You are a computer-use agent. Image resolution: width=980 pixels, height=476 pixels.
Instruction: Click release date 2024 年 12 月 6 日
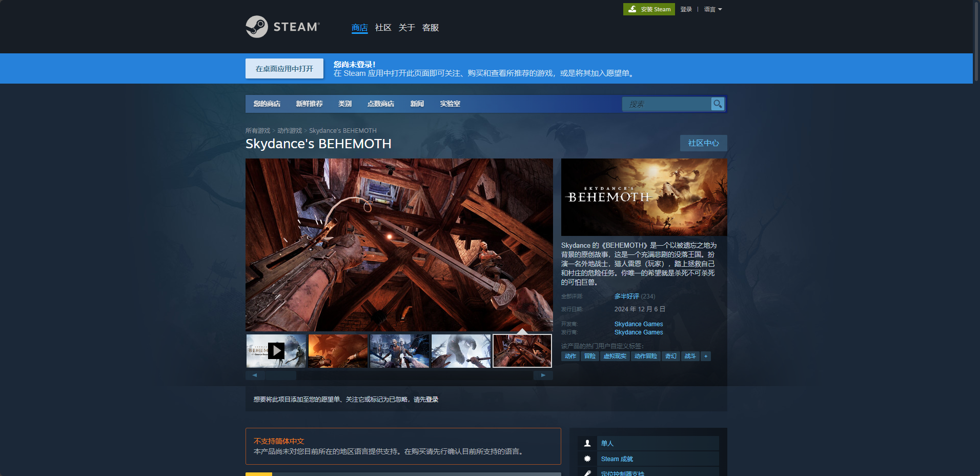640,309
